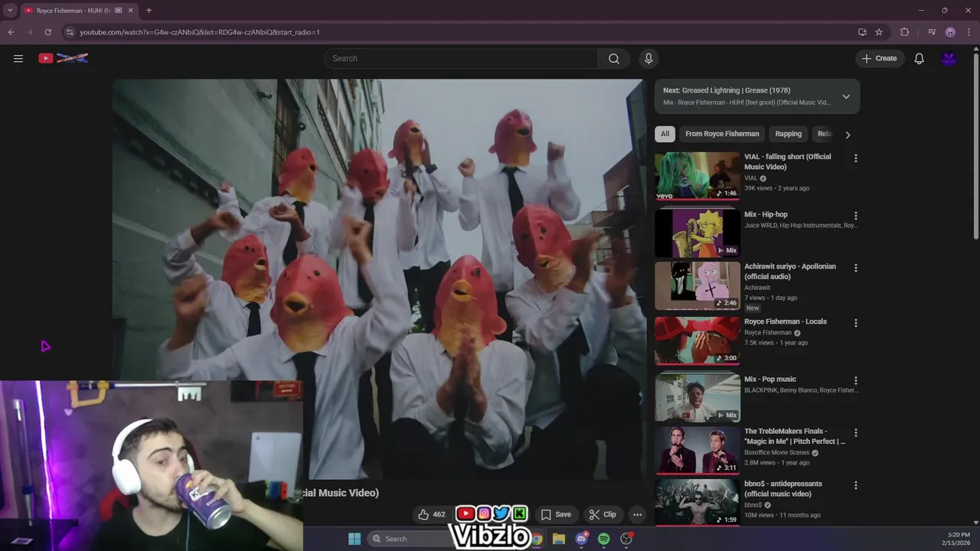Reload the page in Chrome

point(47,32)
